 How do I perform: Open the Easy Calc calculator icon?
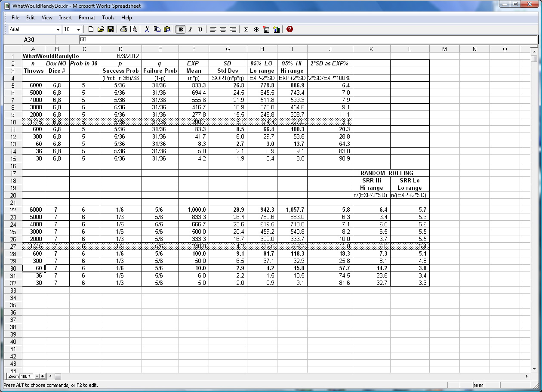click(266, 29)
